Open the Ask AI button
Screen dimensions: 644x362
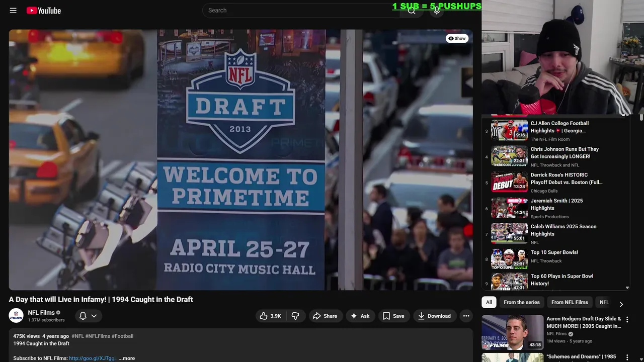click(x=360, y=316)
